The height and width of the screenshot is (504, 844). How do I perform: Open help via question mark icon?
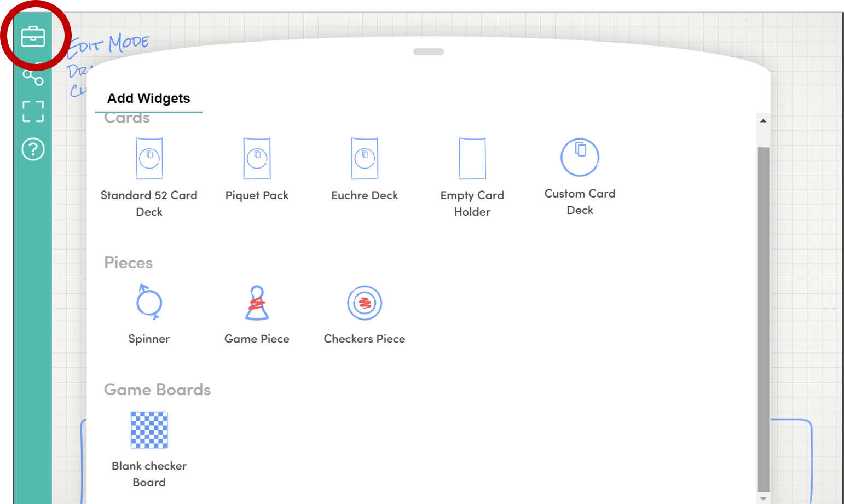[x=33, y=149]
